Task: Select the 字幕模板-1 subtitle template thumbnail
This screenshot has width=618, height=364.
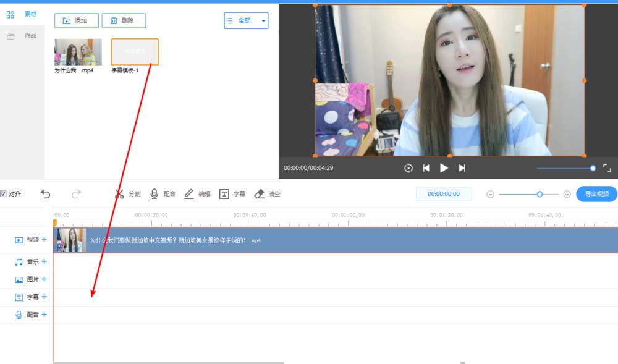Action: pos(133,52)
